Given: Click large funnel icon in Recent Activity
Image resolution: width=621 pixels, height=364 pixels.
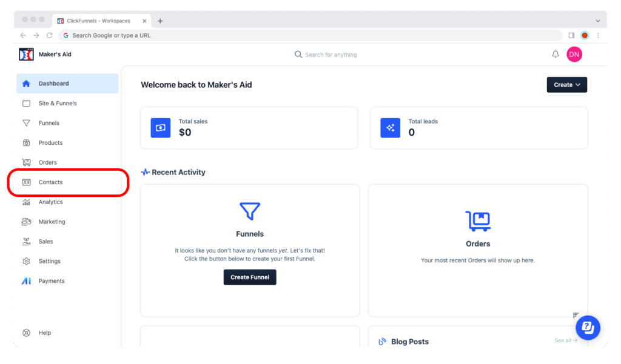Looking at the screenshot, I should point(250,211).
